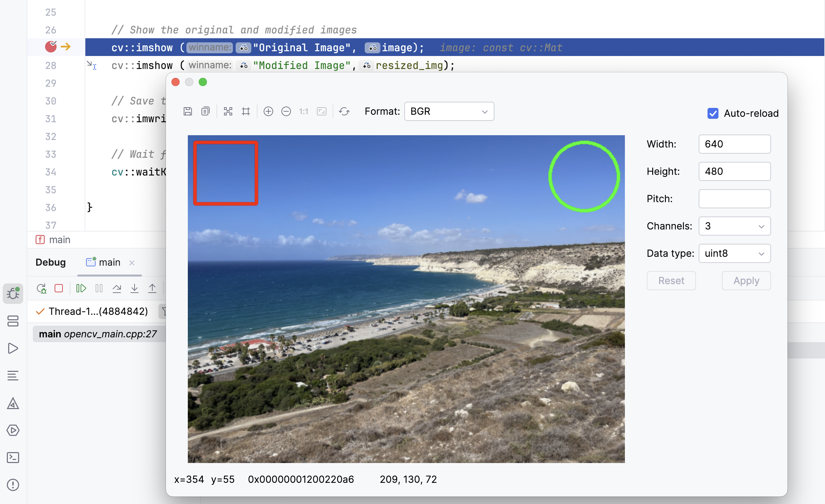The height and width of the screenshot is (504, 825).
Task: Click the fit to window icon
Action: [x=322, y=111]
